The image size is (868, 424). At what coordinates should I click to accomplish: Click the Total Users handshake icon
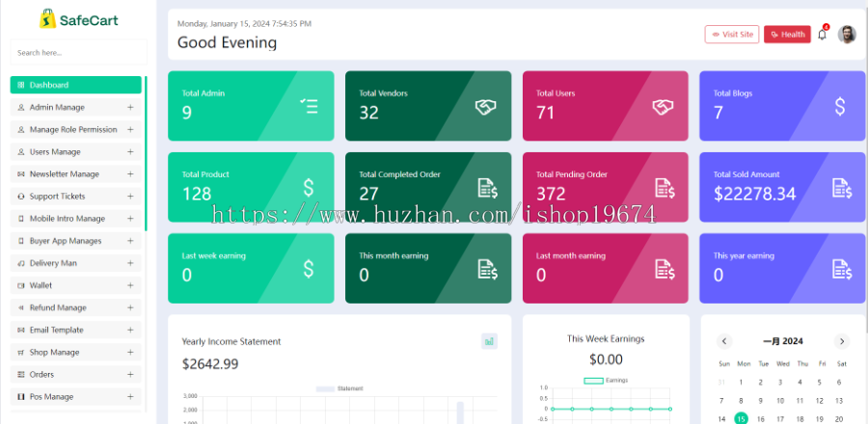tap(663, 107)
